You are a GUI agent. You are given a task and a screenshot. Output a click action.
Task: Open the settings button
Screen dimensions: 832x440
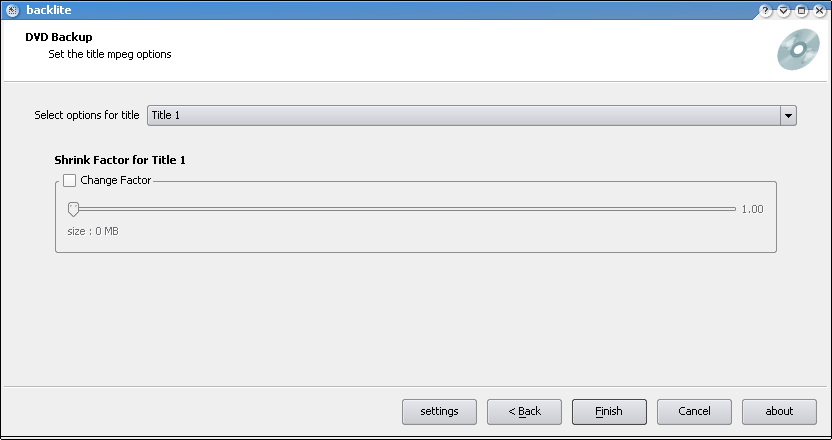click(439, 411)
